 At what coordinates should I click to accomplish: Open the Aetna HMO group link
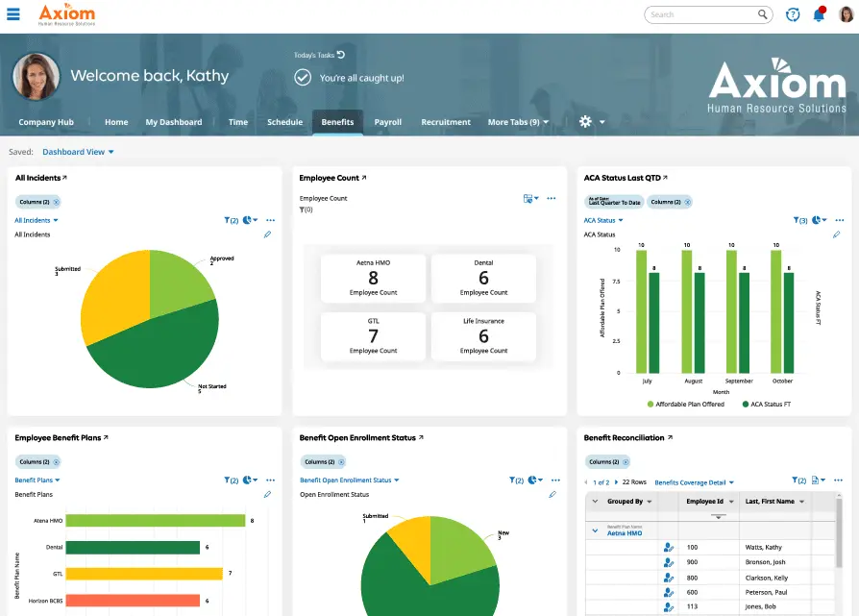tap(625, 532)
